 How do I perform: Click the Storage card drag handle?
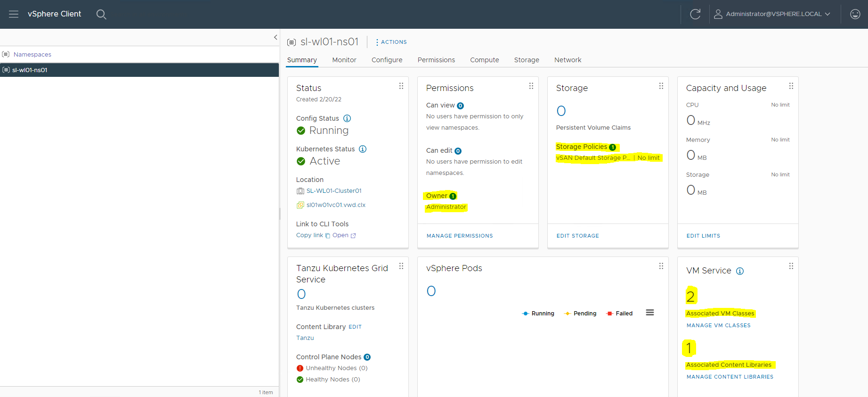[661, 86]
